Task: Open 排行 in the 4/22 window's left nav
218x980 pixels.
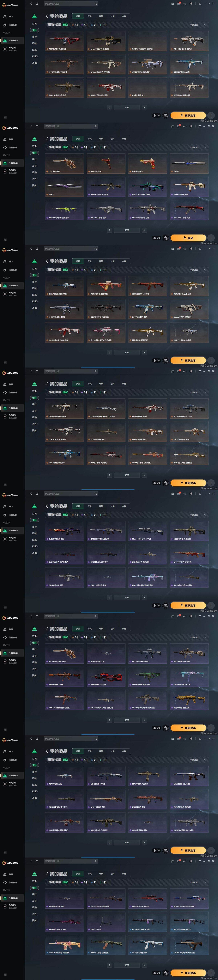Action: click(x=34, y=159)
